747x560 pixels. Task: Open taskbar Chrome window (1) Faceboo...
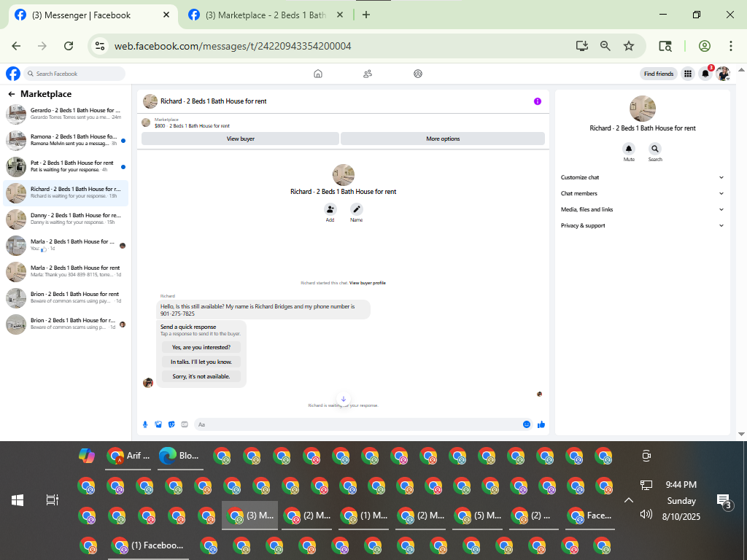tap(147, 545)
